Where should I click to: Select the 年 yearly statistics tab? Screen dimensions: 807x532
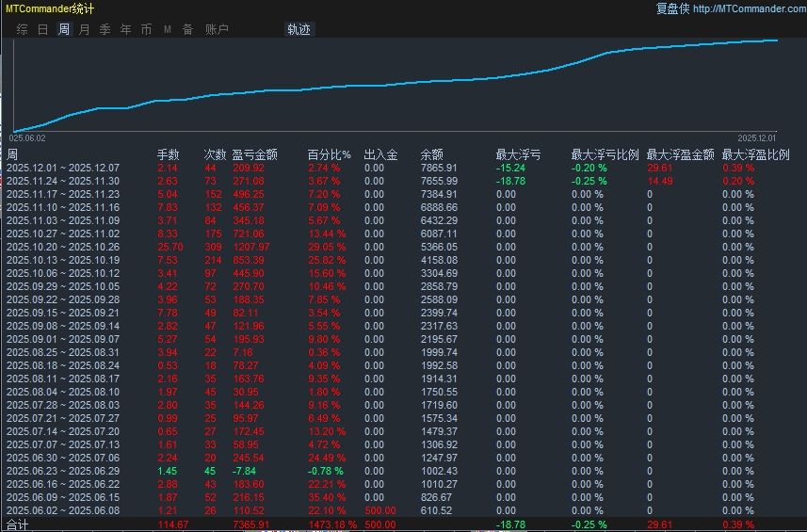pyautogui.click(x=126, y=29)
